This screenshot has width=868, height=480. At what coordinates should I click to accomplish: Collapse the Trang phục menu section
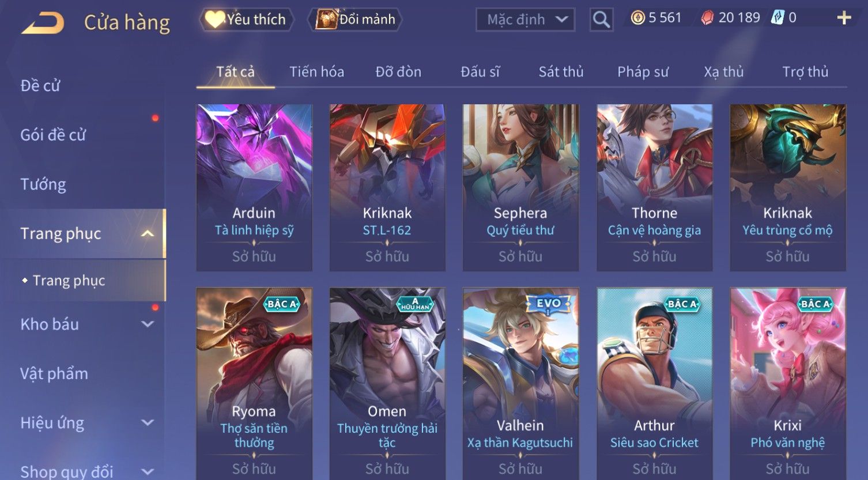click(x=148, y=234)
